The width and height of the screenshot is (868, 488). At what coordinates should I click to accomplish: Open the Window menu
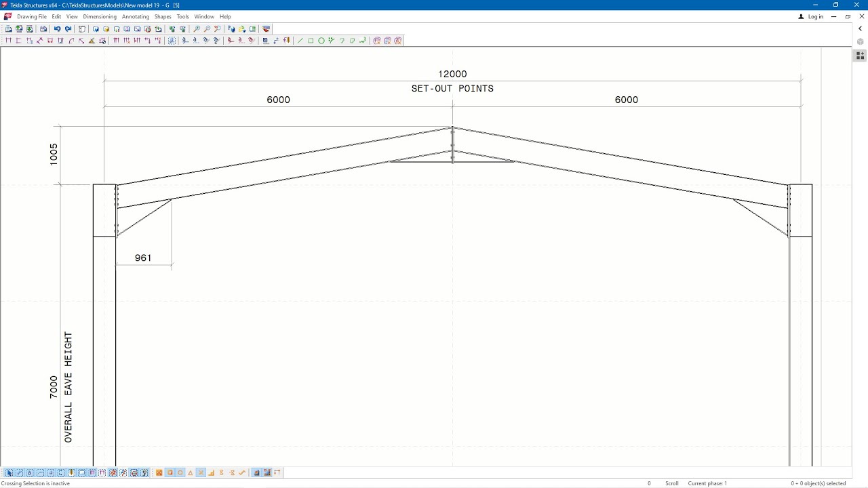click(x=204, y=16)
